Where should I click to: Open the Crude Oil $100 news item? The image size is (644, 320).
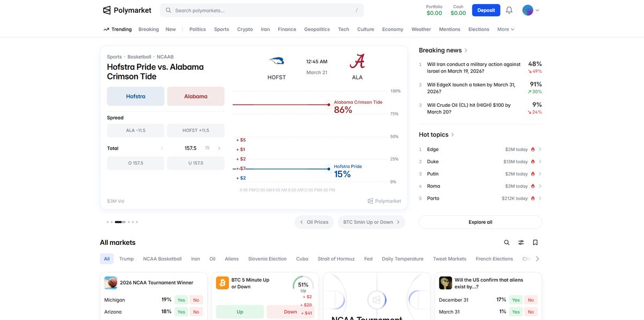tap(480, 108)
